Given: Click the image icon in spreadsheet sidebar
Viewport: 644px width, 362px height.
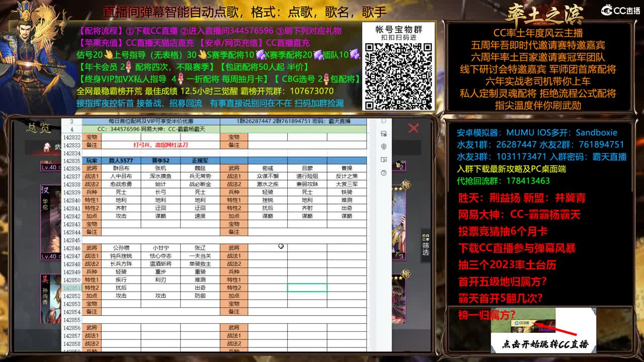Looking at the screenshot, I should pos(384,134).
